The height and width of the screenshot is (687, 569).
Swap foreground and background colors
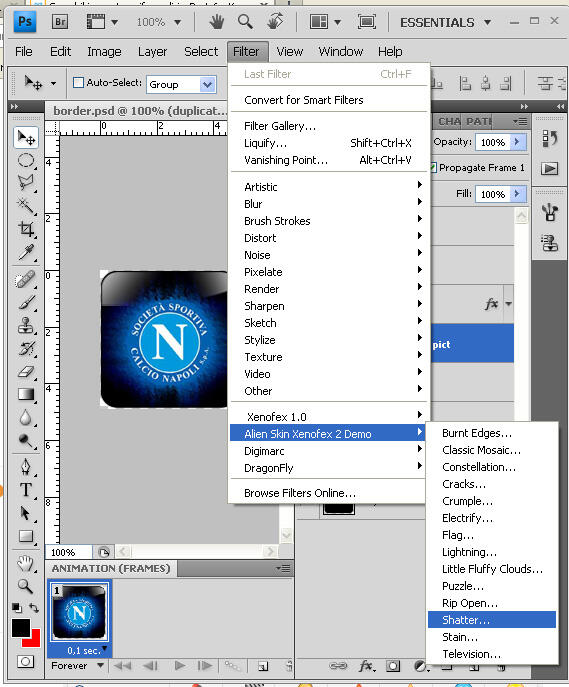click(x=34, y=608)
